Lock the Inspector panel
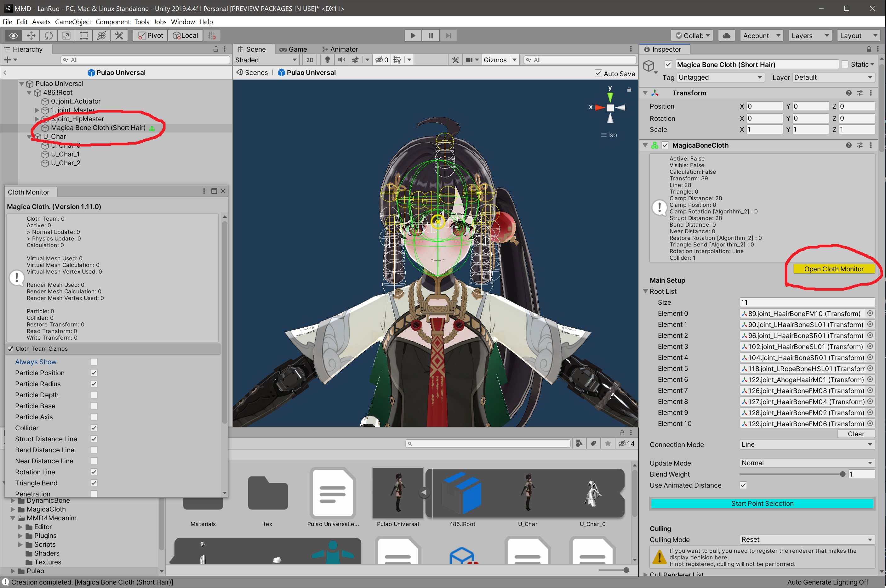The width and height of the screenshot is (886, 588). point(869,49)
